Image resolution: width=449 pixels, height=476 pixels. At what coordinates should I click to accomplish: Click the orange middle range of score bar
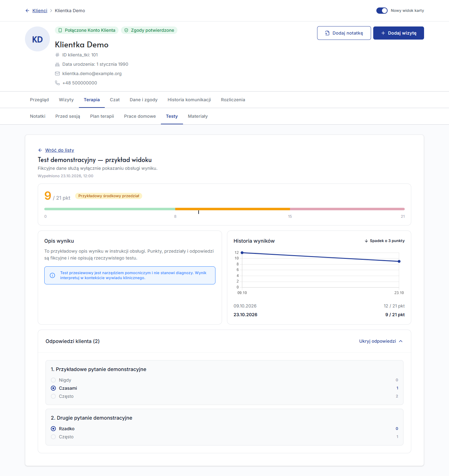[233, 209]
